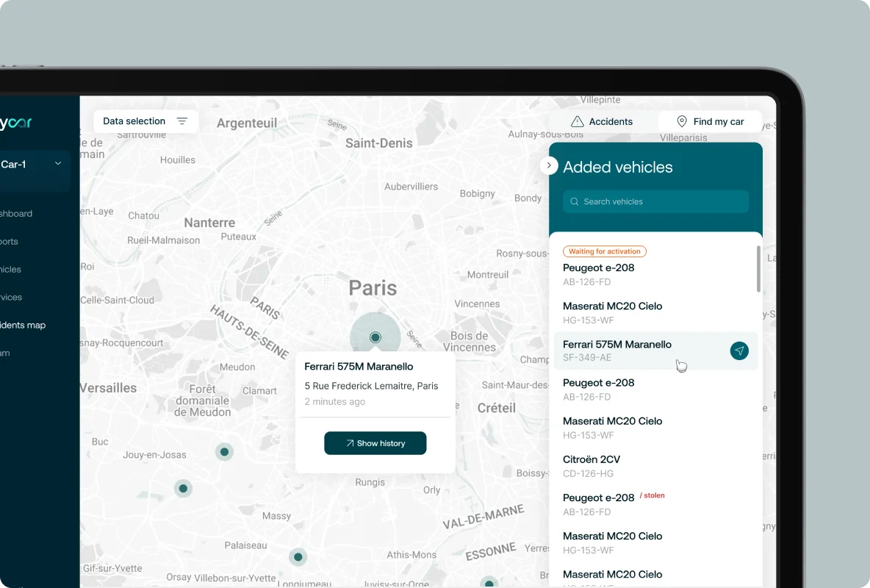Open the Vehicles sidebar item
Viewport: 870px width, 588px height.
tap(10, 269)
